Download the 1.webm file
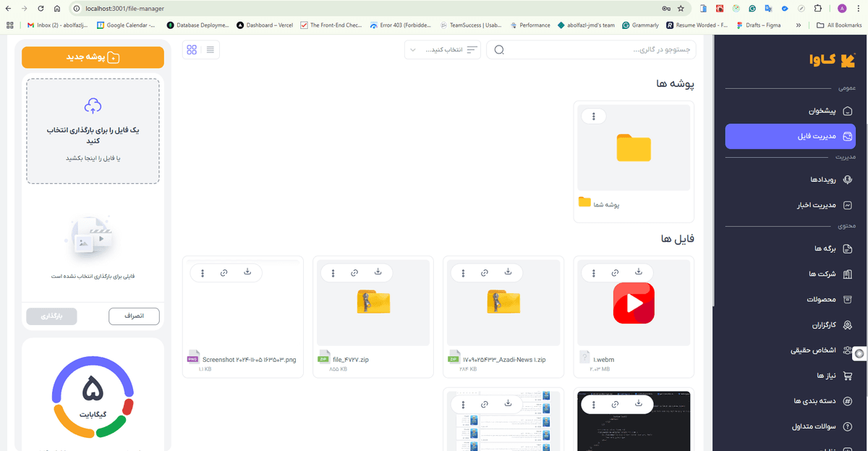The height and width of the screenshot is (451, 868). point(639,272)
